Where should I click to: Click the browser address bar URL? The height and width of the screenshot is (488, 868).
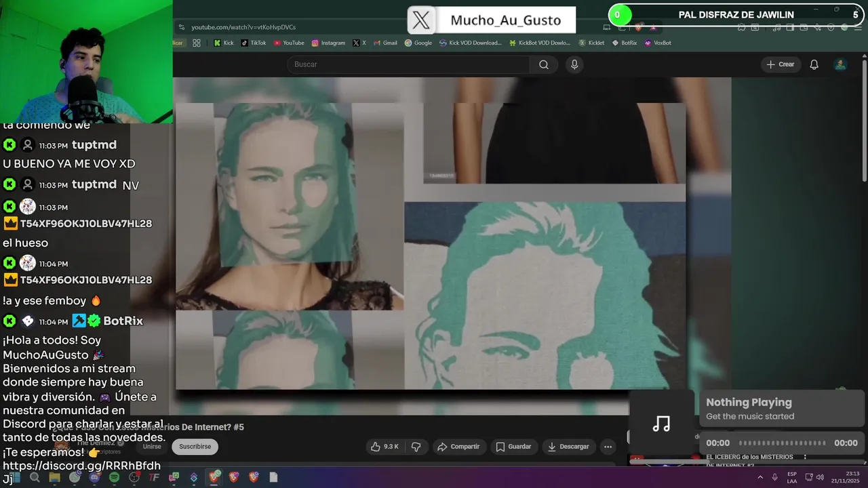coord(243,27)
